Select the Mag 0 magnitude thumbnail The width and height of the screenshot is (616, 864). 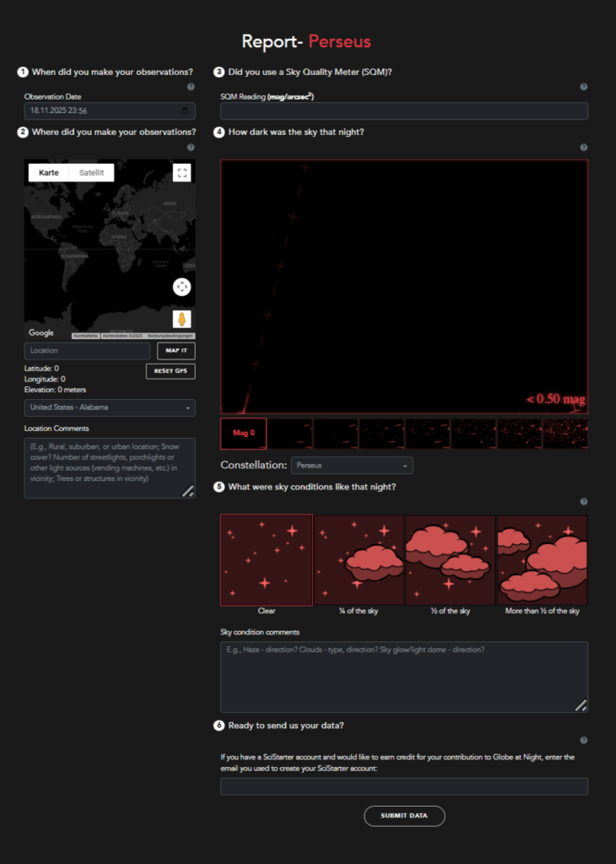[x=243, y=433]
